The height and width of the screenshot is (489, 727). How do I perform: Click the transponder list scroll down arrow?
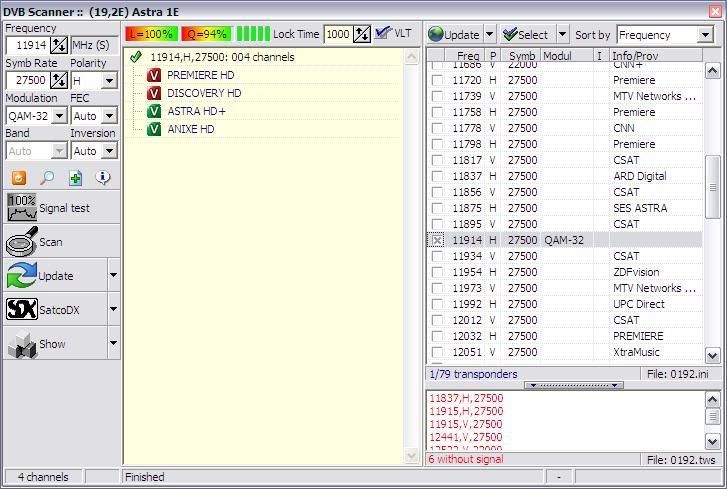(x=712, y=356)
